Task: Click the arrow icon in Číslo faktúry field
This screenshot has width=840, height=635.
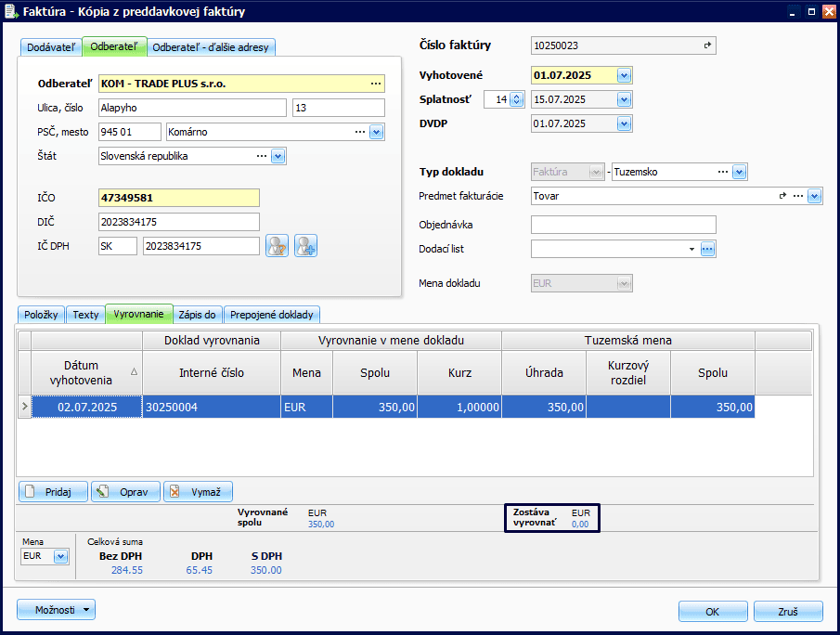Action: tap(706, 45)
